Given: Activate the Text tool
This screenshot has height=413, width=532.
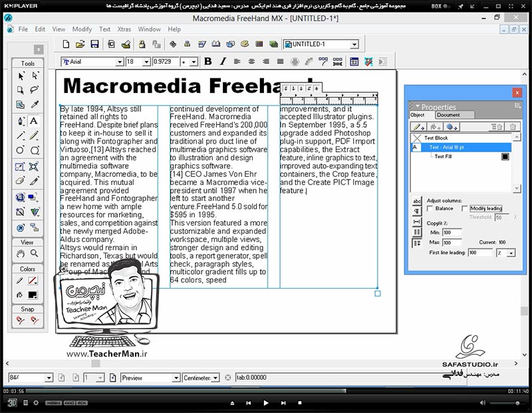Looking at the screenshot, I should (x=34, y=121).
